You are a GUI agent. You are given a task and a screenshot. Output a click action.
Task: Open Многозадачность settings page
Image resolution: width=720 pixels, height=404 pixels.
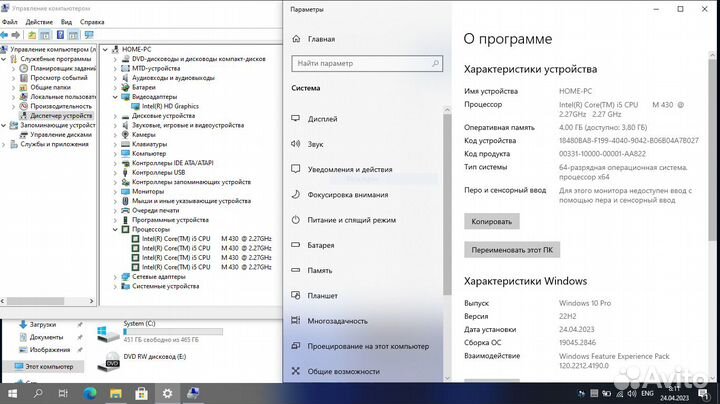tap(337, 321)
